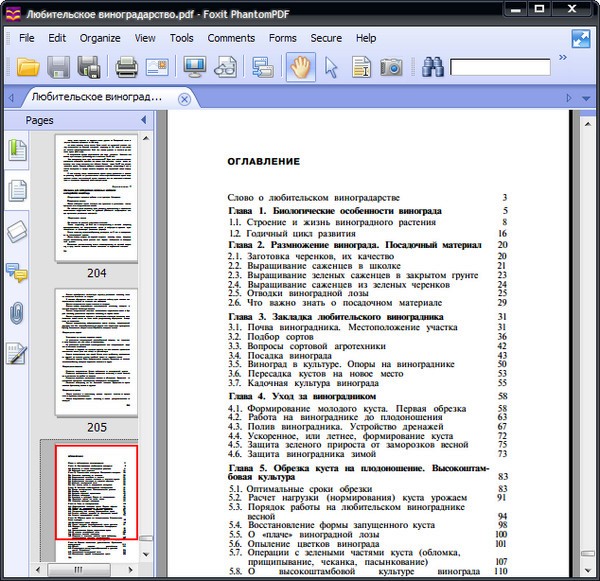The height and width of the screenshot is (581, 600).
Task: Click the Email document icon
Action: pyautogui.click(x=157, y=67)
